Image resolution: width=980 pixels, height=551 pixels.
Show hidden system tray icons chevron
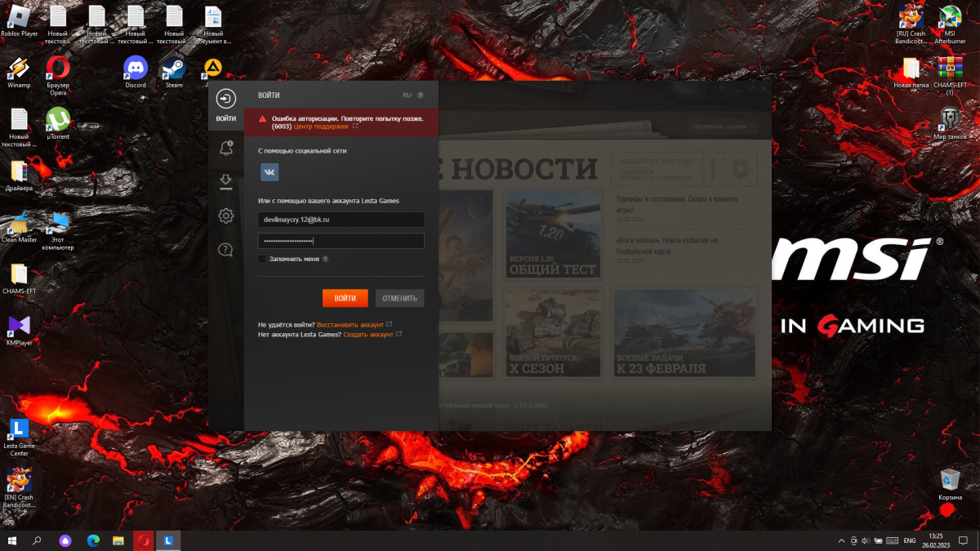click(842, 540)
